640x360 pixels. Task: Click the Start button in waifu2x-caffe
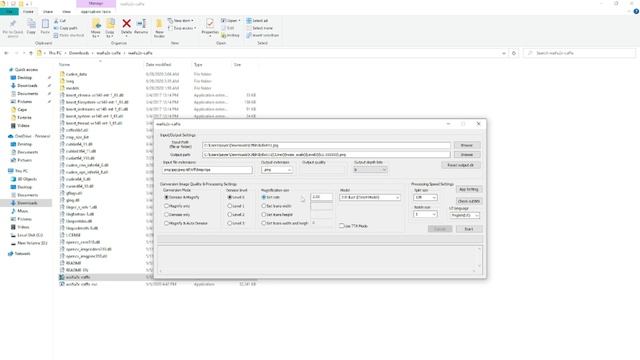(x=469, y=229)
